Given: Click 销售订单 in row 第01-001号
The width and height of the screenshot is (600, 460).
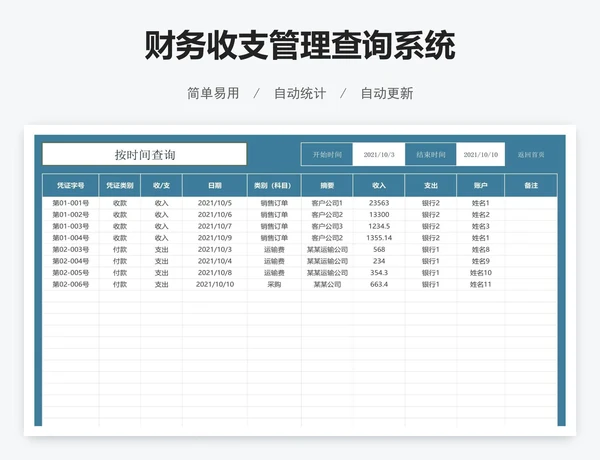Looking at the screenshot, I should [274, 203].
